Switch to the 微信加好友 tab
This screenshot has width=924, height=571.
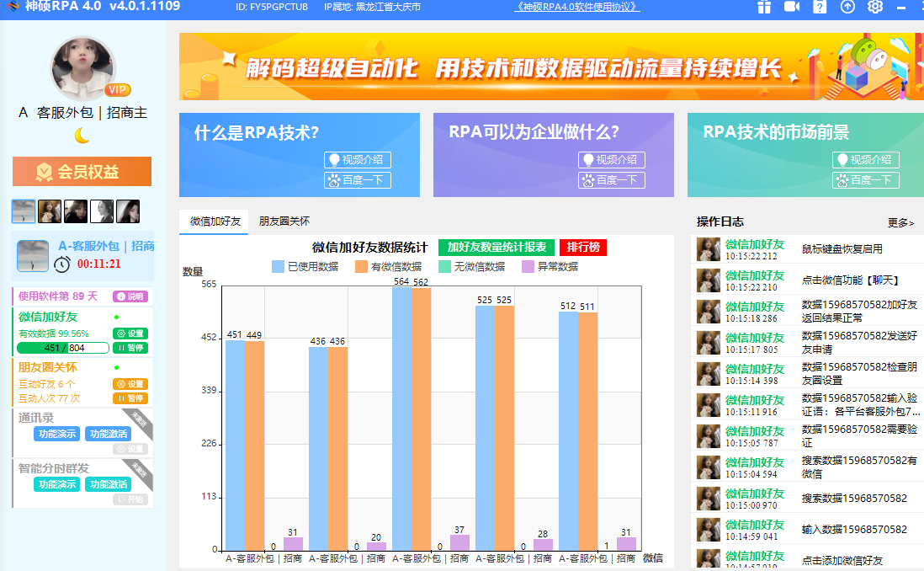coord(215,221)
